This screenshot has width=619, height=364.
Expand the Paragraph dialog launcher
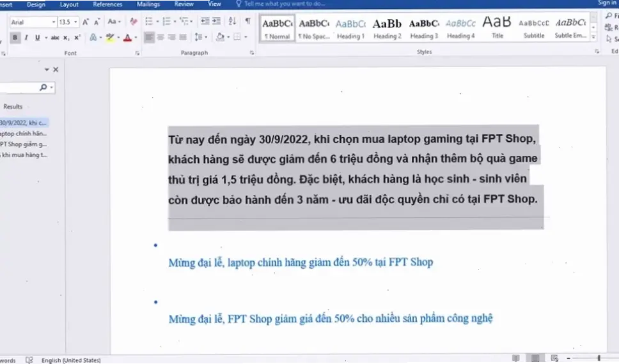[x=252, y=52]
